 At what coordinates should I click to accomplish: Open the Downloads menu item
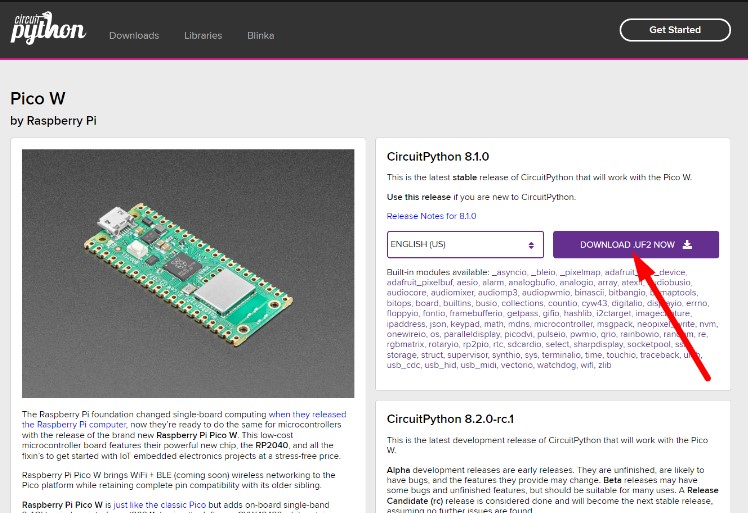[134, 36]
